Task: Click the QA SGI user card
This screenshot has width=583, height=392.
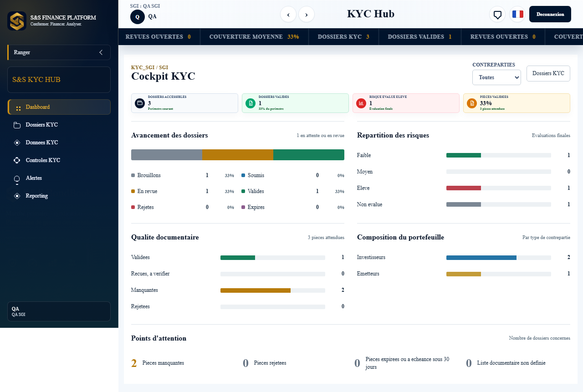Action: pyautogui.click(x=59, y=311)
